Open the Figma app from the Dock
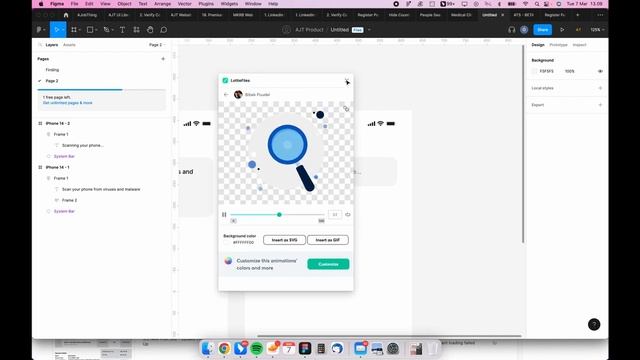The width and height of the screenshot is (640, 360). point(305,349)
